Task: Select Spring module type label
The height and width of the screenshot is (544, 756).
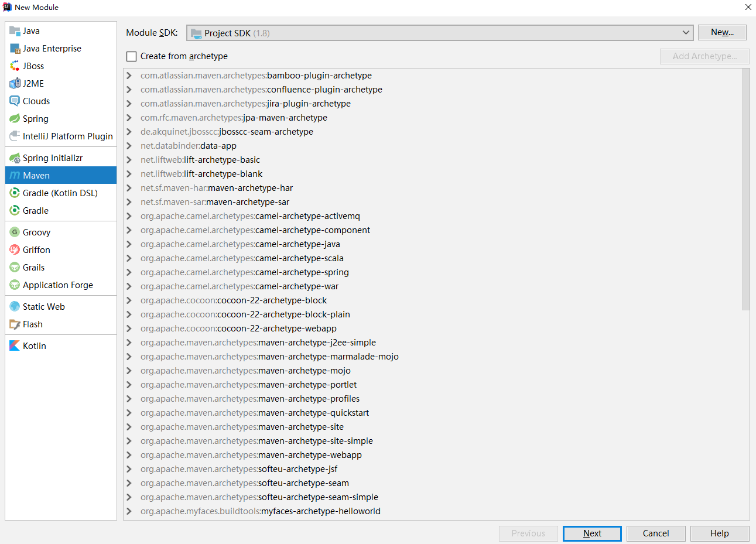Action: (x=36, y=119)
